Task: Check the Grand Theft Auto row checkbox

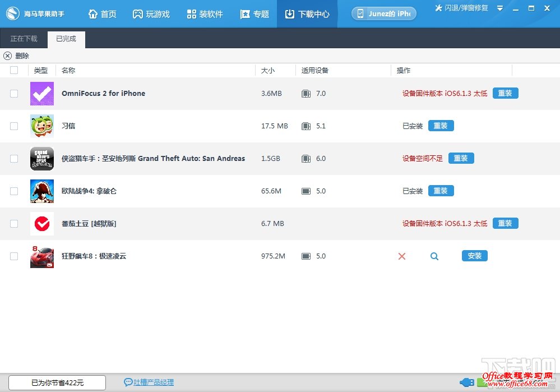Action: click(x=14, y=159)
